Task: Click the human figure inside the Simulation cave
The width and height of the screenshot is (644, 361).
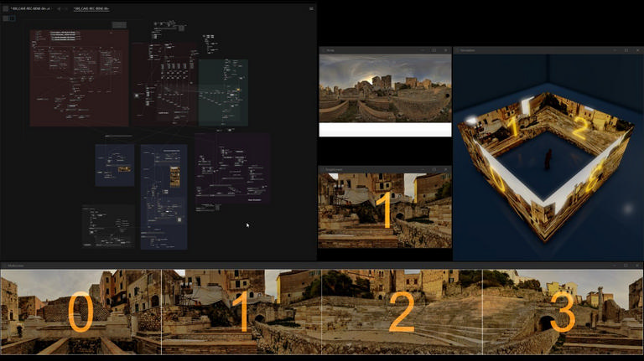Action: (x=548, y=159)
